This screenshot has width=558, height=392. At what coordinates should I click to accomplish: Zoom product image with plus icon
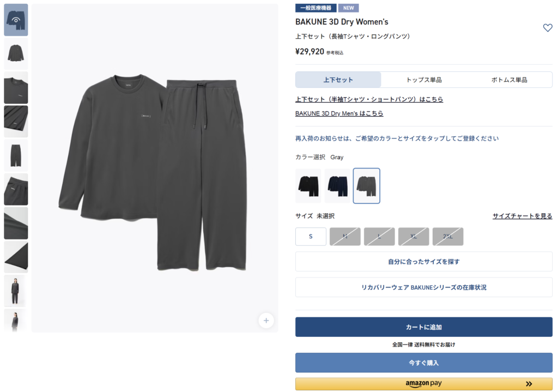(x=266, y=321)
